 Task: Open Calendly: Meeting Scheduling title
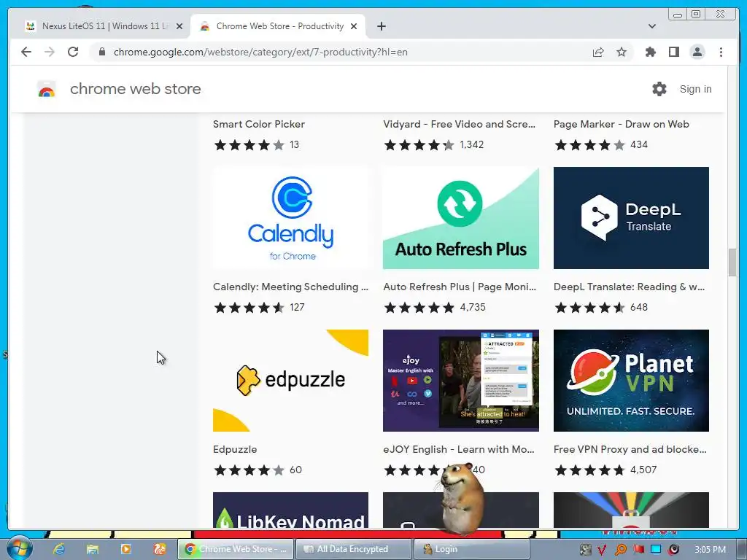click(290, 287)
